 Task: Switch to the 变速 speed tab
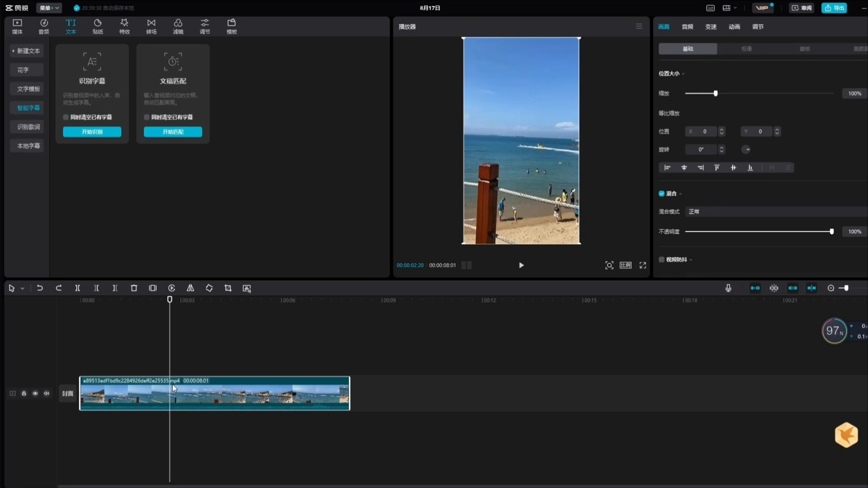coord(711,26)
